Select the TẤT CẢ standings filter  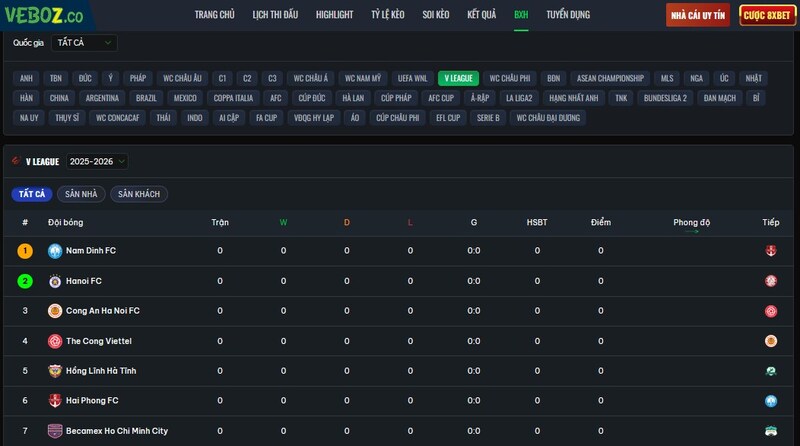coord(32,194)
